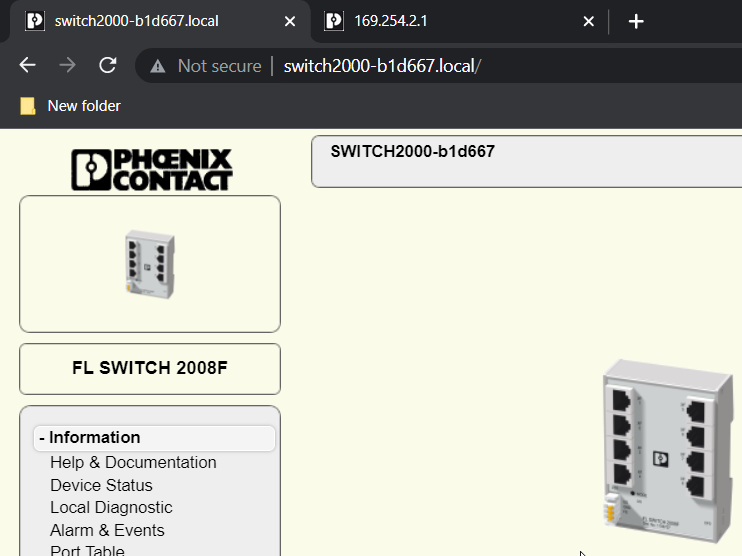Click the Not secure warning icon
This screenshot has height=556, width=742.
click(158, 66)
